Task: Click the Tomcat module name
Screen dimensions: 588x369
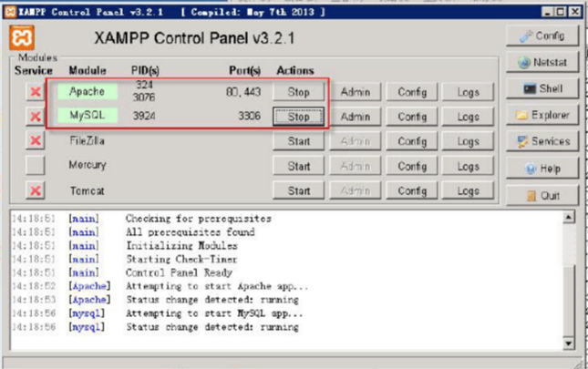Action: coord(87,190)
